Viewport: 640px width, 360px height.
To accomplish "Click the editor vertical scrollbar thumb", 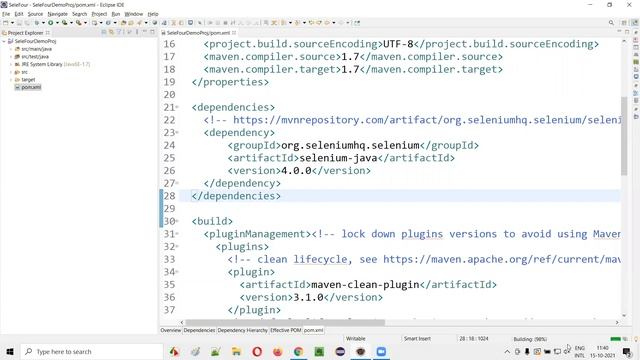I will pyautogui.click(x=624, y=136).
